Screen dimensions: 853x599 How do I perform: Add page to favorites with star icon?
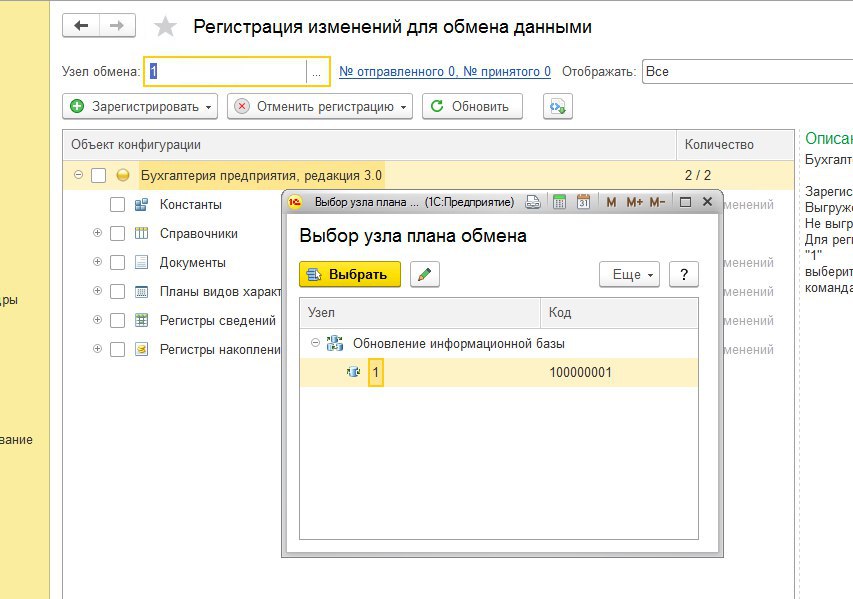(165, 26)
